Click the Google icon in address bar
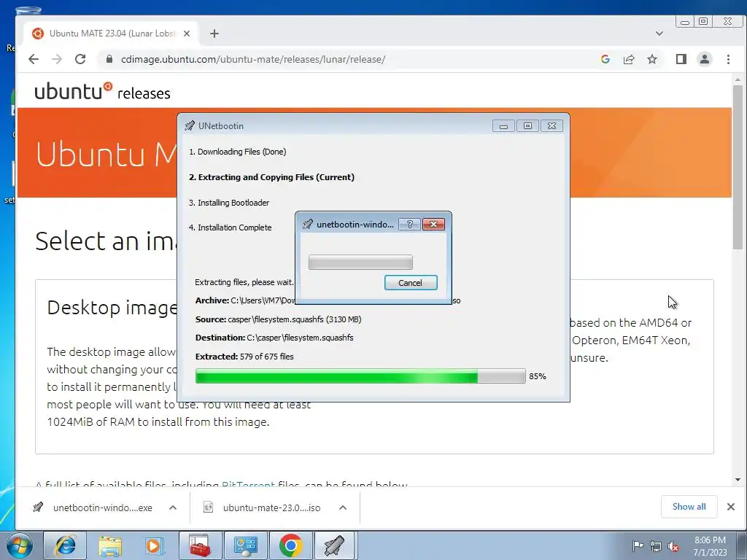Image resolution: width=747 pixels, height=560 pixels. [x=605, y=59]
